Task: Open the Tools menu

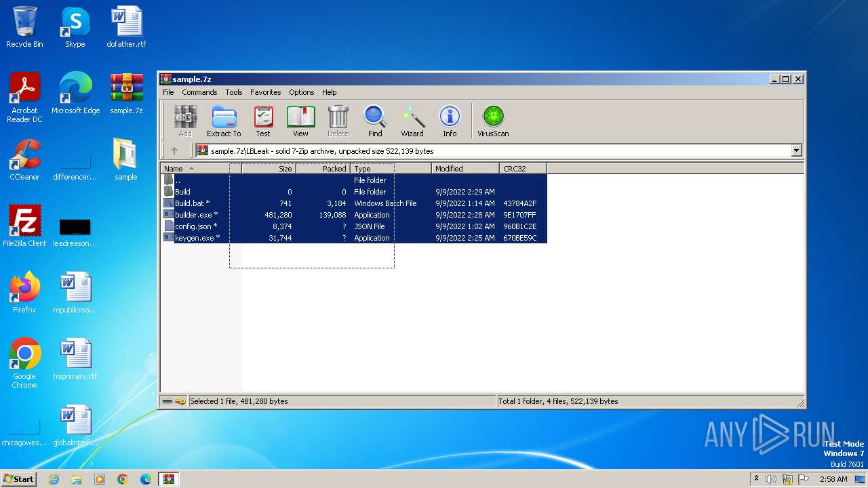Action: coord(234,92)
